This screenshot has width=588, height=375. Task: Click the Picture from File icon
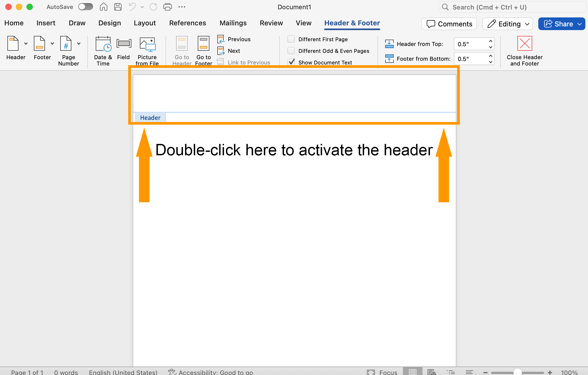[147, 44]
